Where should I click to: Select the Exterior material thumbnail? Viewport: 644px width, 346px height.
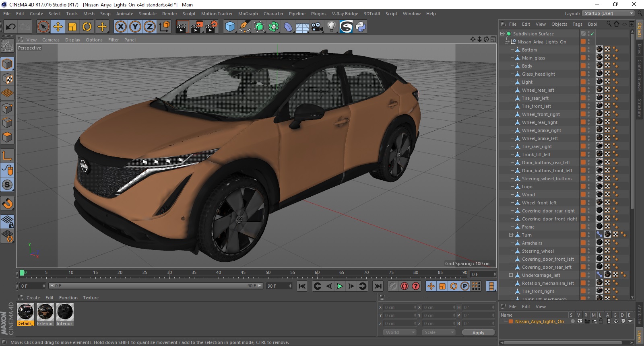tap(45, 312)
